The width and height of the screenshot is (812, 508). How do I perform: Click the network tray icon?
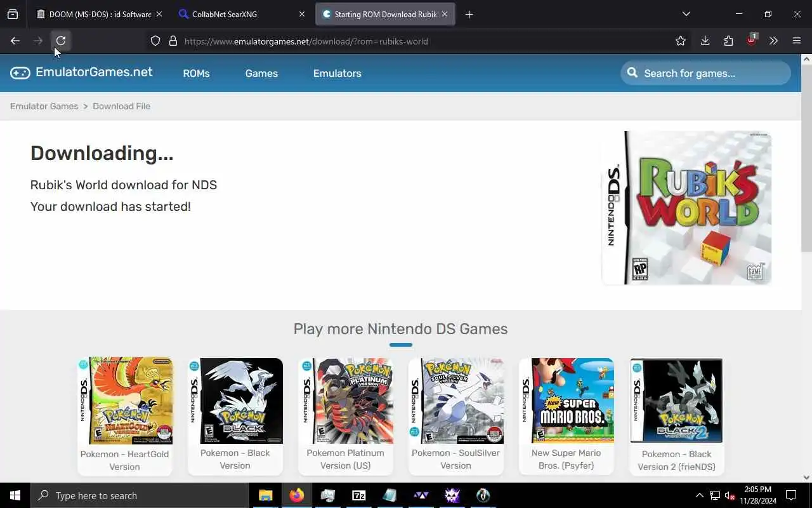click(714, 495)
